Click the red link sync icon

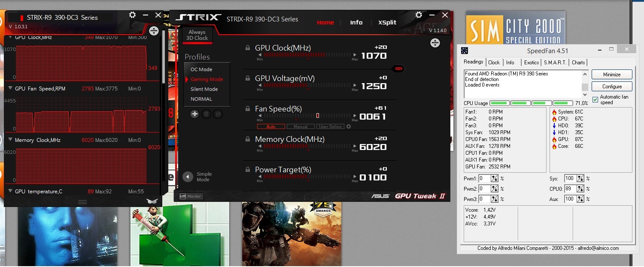click(398, 69)
